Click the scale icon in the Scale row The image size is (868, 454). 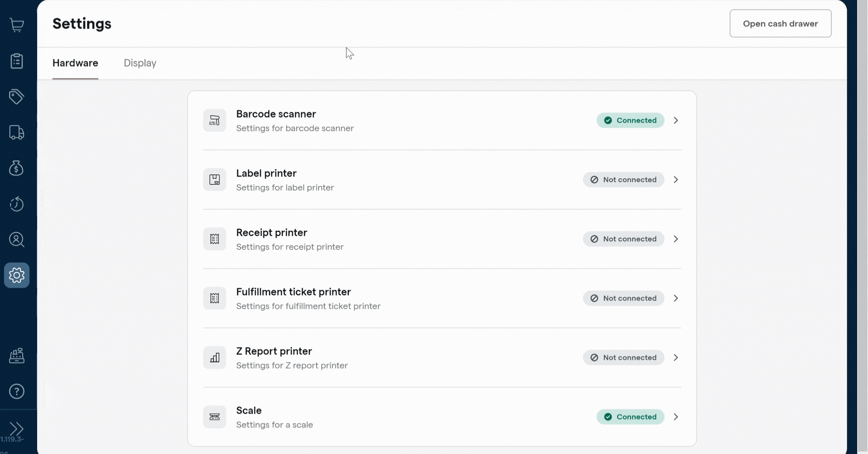[214, 416]
